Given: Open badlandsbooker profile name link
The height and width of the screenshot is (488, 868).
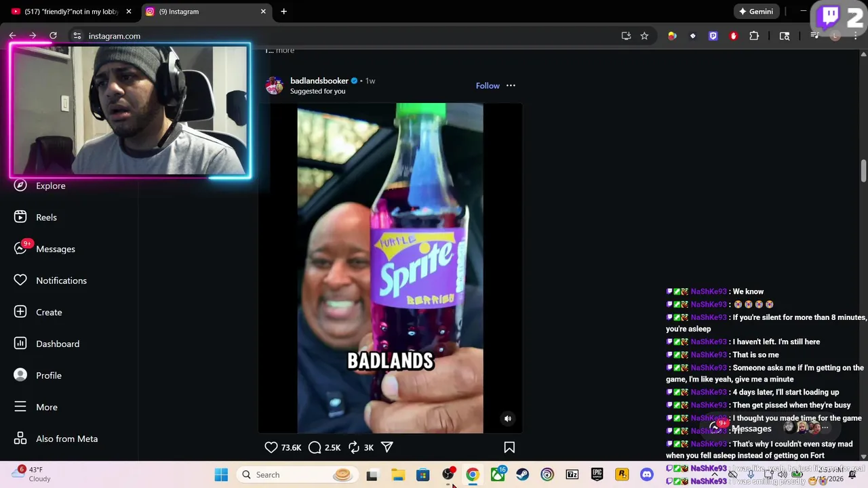Looking at the screenshot, I should [319, 81].
